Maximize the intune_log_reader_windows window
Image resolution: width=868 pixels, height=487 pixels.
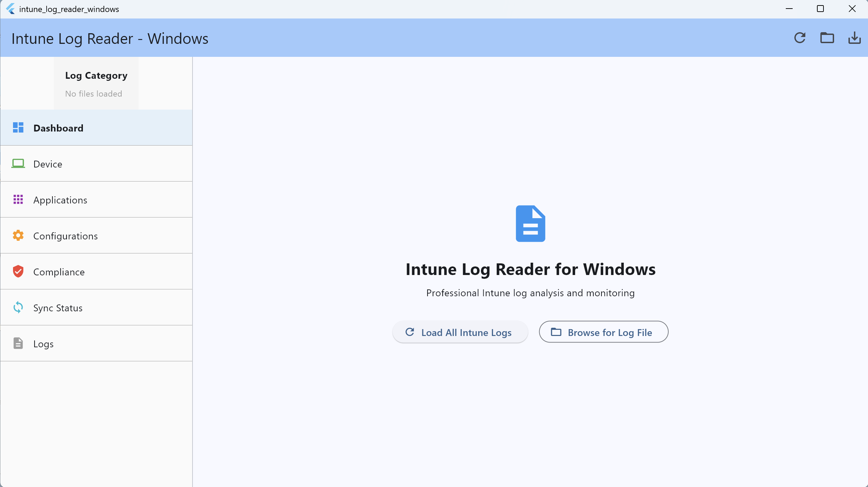[820, 9]
